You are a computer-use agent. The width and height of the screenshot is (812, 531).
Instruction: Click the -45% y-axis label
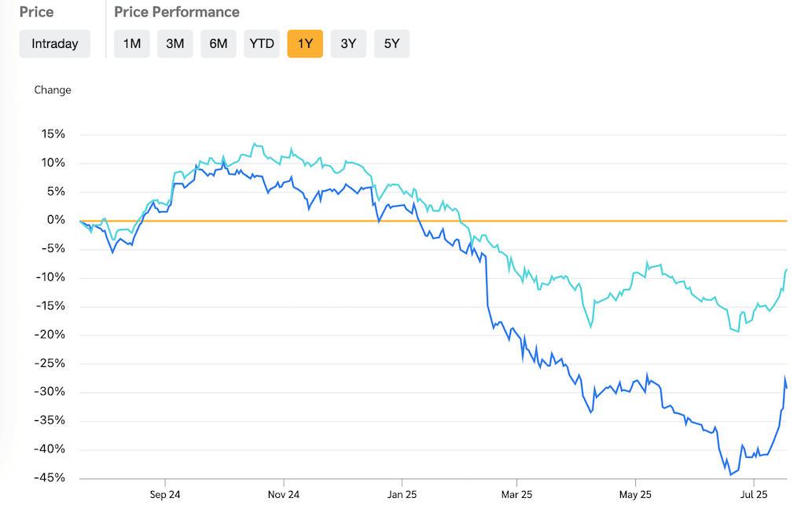49,478
